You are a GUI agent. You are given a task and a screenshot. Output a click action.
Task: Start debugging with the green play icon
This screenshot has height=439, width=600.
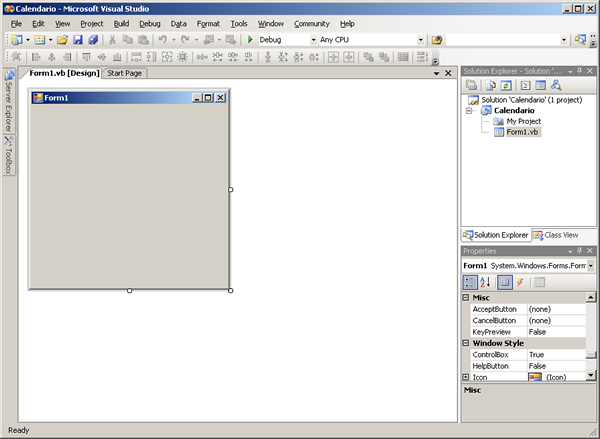point(250,39)
